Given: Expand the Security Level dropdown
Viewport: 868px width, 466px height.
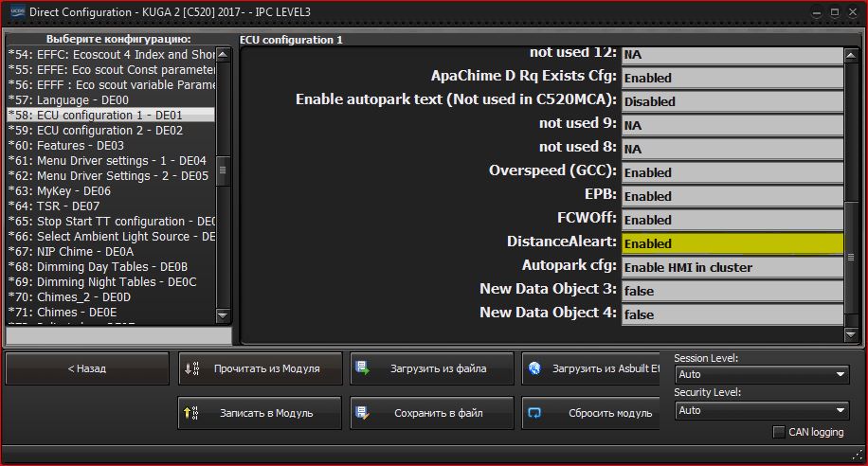Looking at the screenshot, I should tap(761, 410).
